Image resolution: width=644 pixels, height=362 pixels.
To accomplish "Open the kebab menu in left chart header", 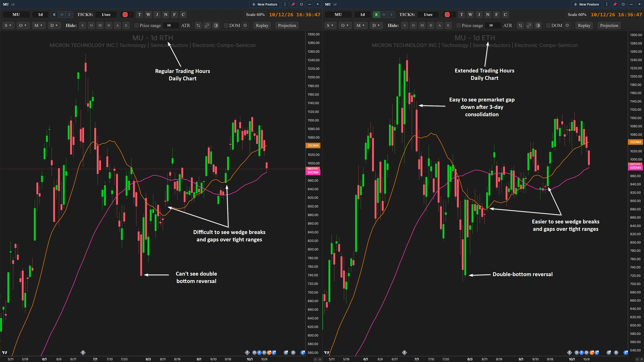I will 285,4.
